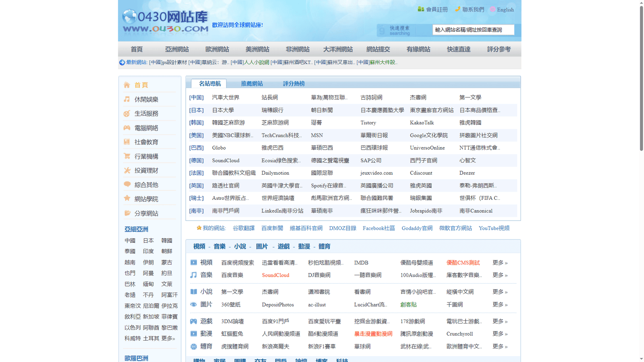The height and width of the screenshot is (362, 644).
Task: Switch to the 推薦網站 tab
Action: pos(252,84)
